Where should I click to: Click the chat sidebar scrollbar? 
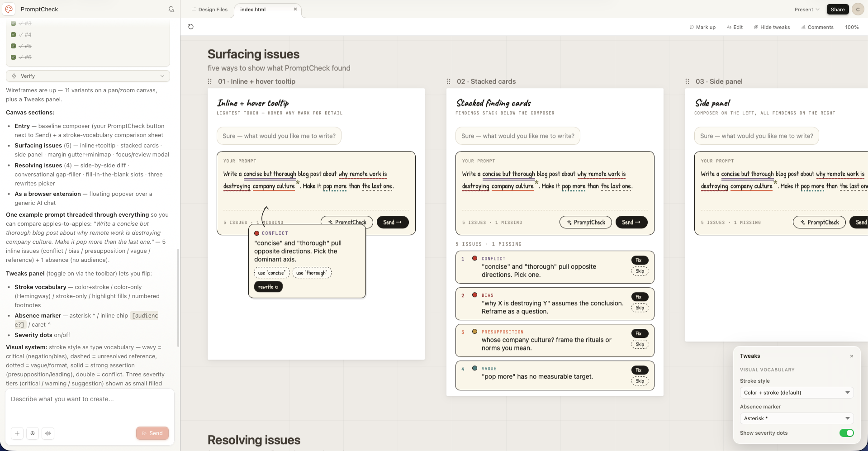[x=178, y=297]
